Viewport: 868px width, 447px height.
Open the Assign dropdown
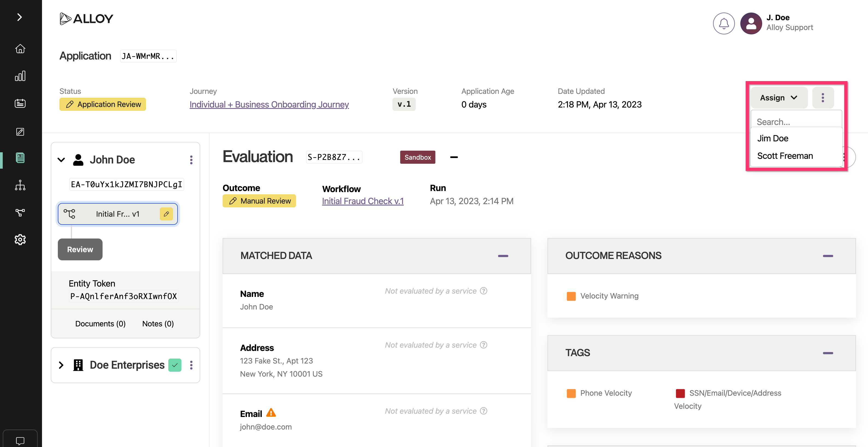[x=779, y=98]
